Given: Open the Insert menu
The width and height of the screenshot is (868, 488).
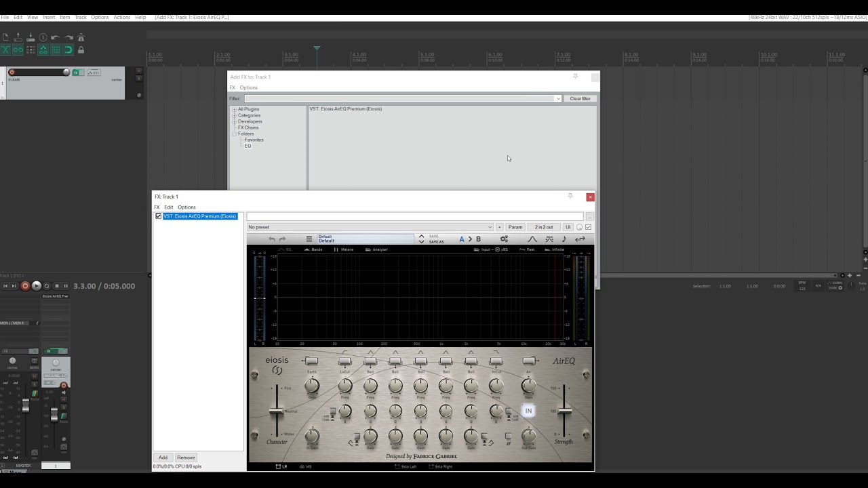Looking at the screenshot, I should tap(49, 17).
